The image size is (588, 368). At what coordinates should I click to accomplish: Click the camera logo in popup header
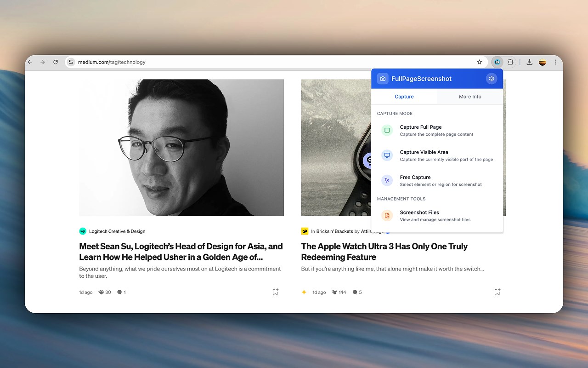pyautogui.click(x=383, y=79)
